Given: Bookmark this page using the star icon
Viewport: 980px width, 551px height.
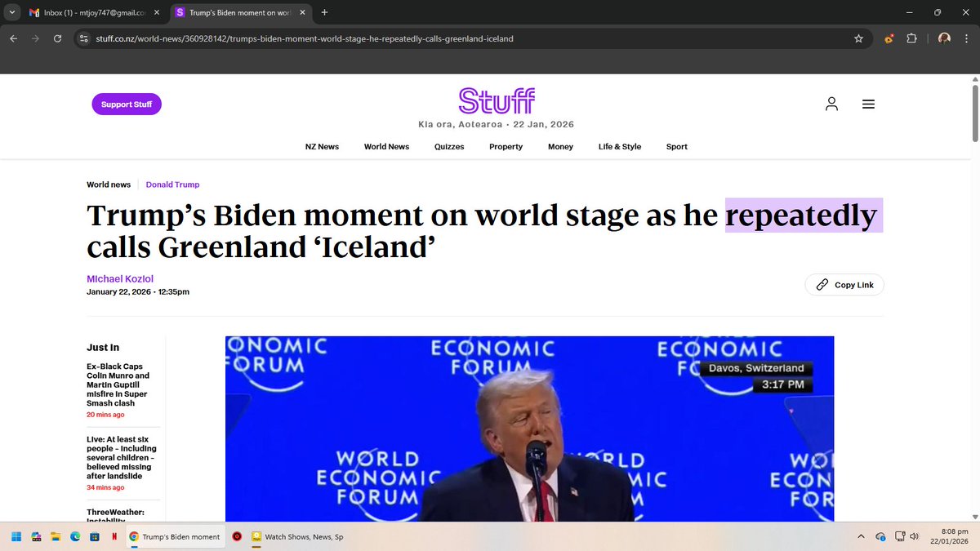Looking at the screenshot, I should (x=858, y=38).
